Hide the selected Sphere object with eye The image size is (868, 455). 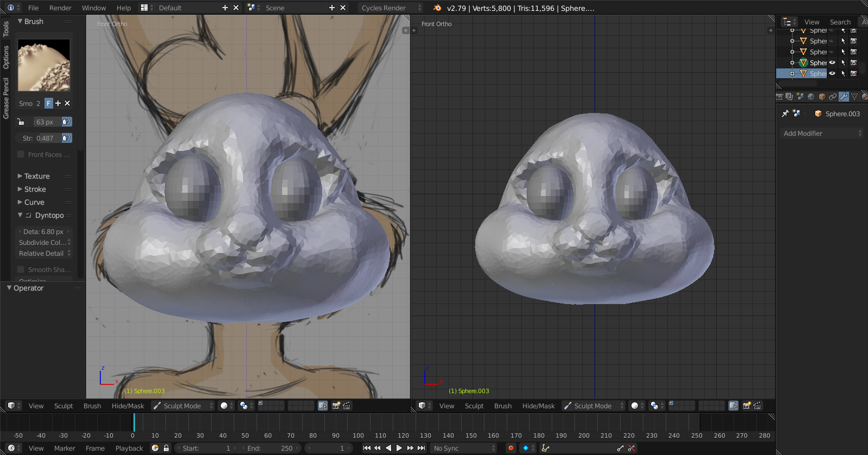(x=832, y=73)
